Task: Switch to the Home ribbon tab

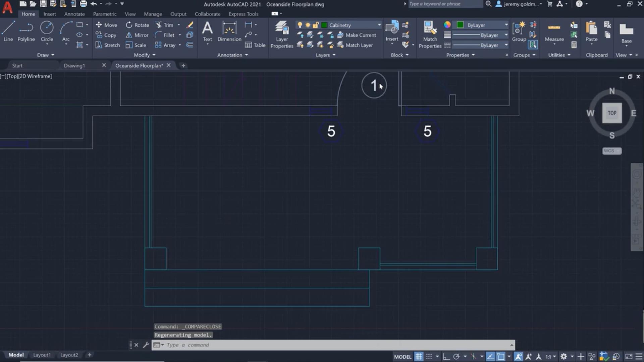Action: [28, 14]
